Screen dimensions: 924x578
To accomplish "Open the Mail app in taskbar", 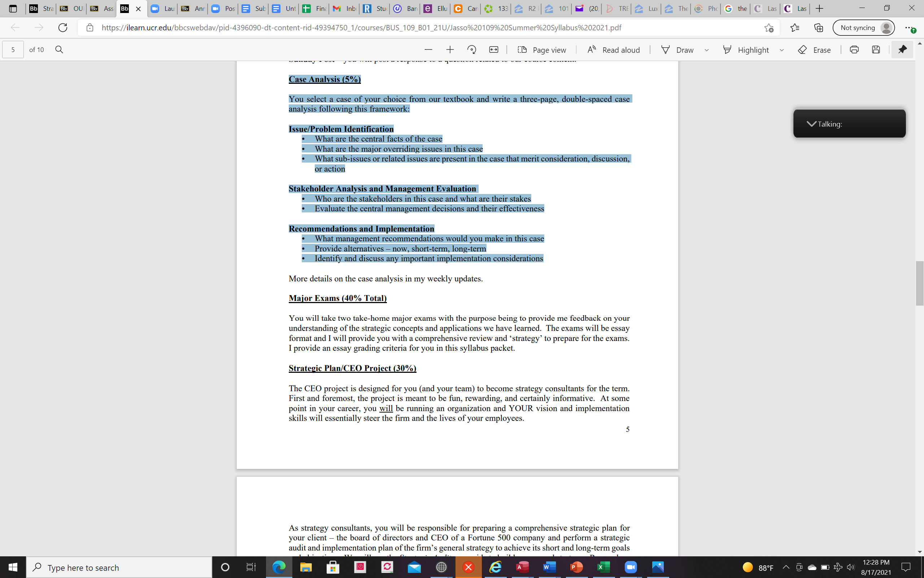I will (x=414, y=567).
